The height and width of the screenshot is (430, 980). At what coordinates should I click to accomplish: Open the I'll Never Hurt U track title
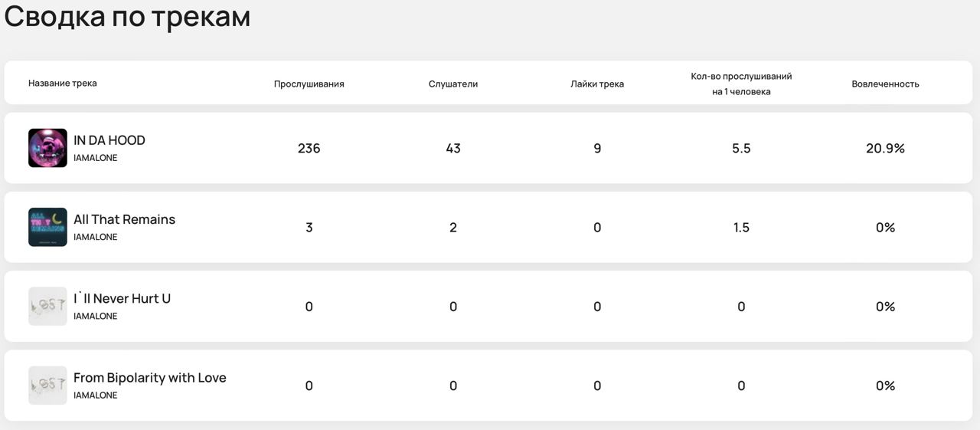click(x=122, y=298)
